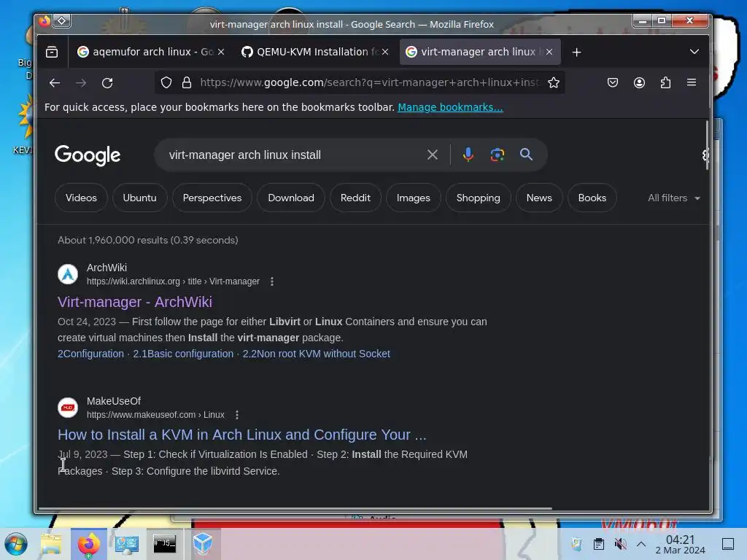Image resolution: width=747 pixels, height=560 pixels.
Task: Open the Virt-manager - ArchWiki result
Action: point(135,302)
